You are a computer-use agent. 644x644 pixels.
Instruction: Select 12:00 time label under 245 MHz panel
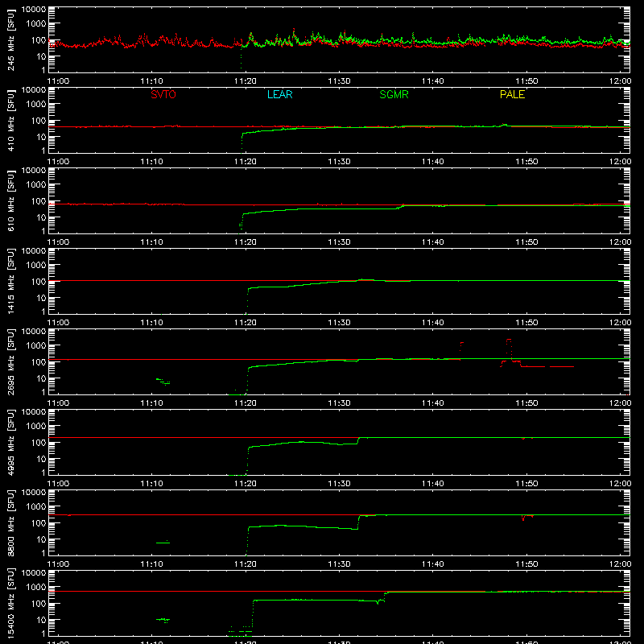620,81
